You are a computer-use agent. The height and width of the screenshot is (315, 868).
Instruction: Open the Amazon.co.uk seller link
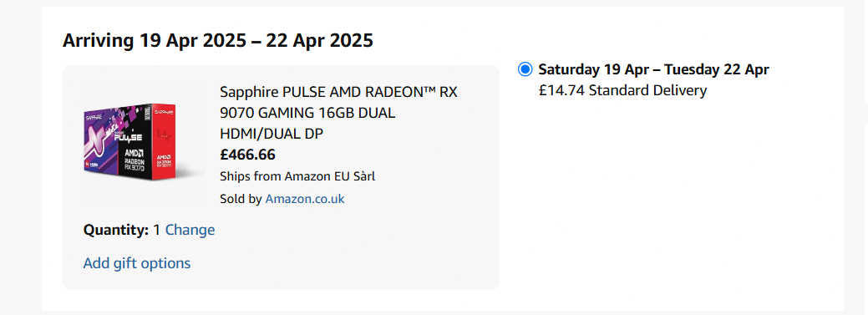tap(305, 199)
